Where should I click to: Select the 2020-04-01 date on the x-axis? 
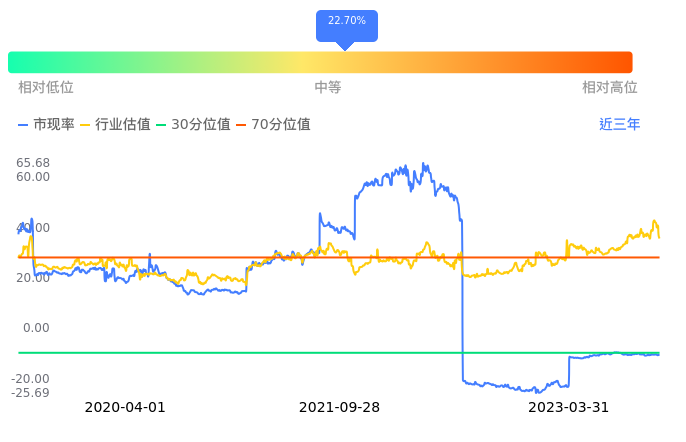pyautogui.click(x=125, y=408)
